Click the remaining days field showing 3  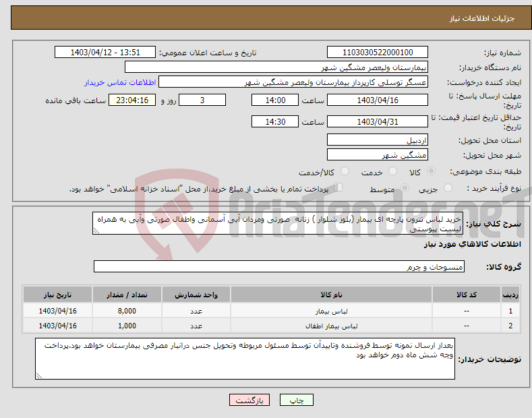click(x=202, y=100)
